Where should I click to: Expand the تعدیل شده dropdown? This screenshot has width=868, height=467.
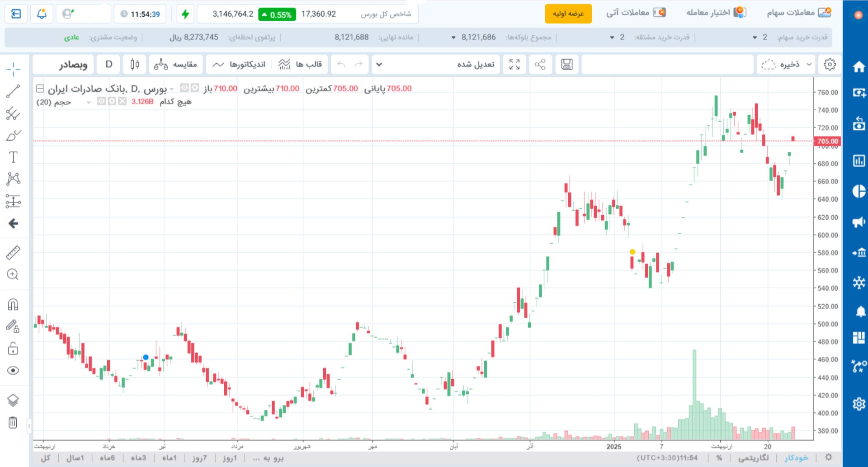[x=380, y=65]
